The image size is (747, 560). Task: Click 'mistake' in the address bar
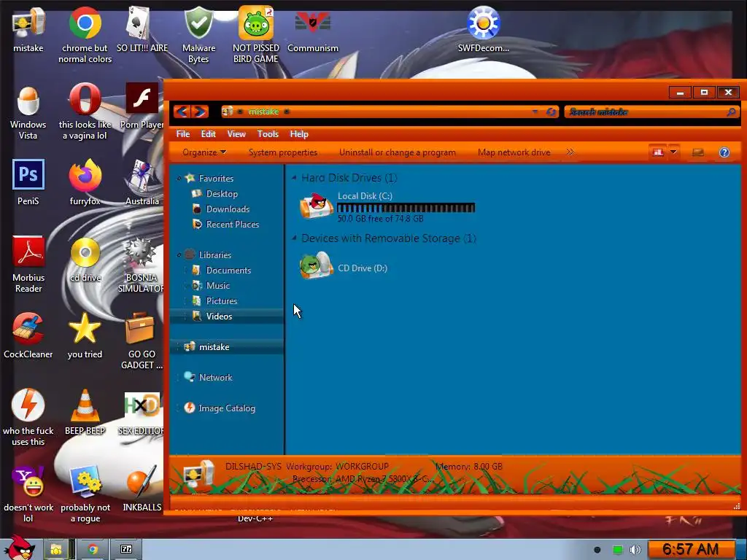pos(263,112)
